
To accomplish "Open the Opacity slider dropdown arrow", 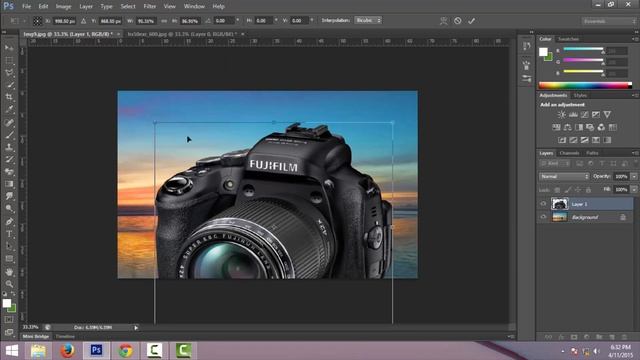I will pos(634,176).
